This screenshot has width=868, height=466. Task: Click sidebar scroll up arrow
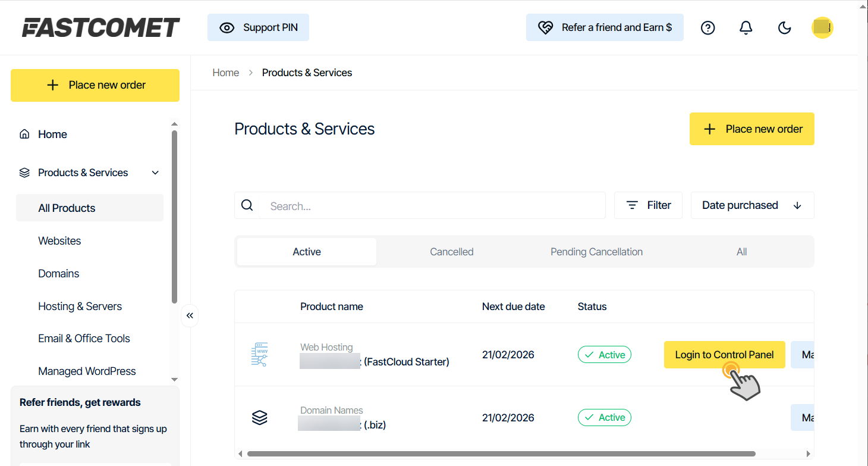click(x=174, y=124)
